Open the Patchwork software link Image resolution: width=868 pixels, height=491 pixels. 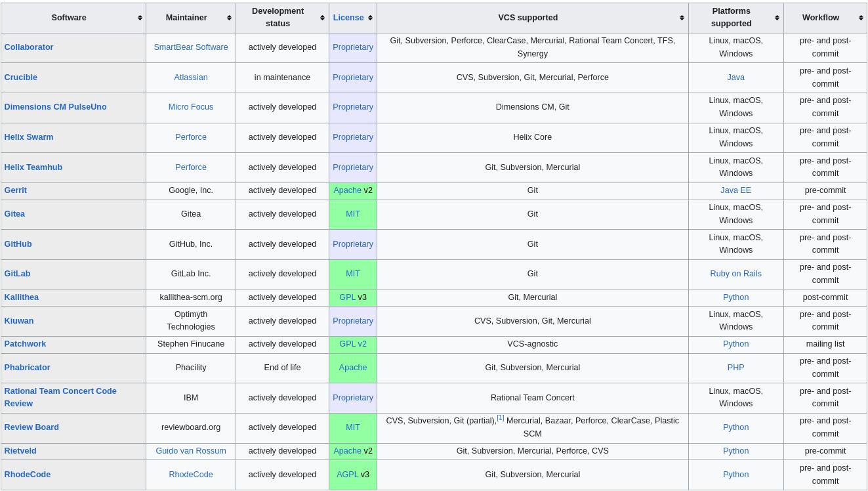click(25, 344)
